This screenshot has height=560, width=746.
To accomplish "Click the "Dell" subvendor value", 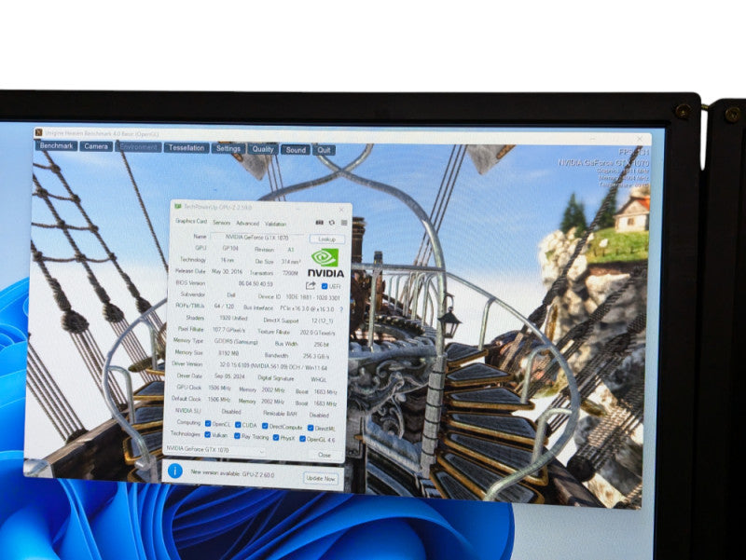I will tap(231, 294).
